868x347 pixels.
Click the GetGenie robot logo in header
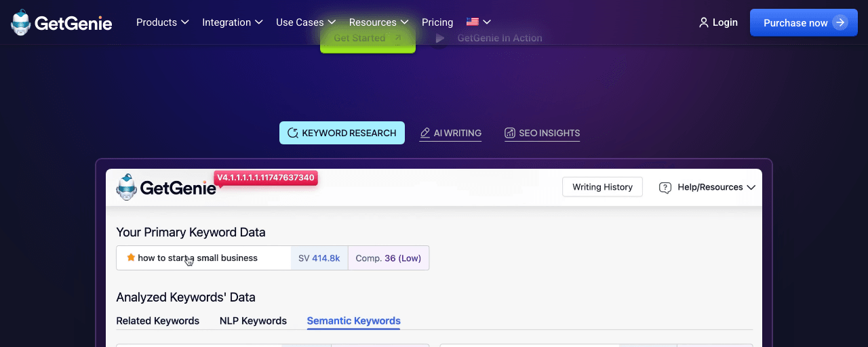21,22
